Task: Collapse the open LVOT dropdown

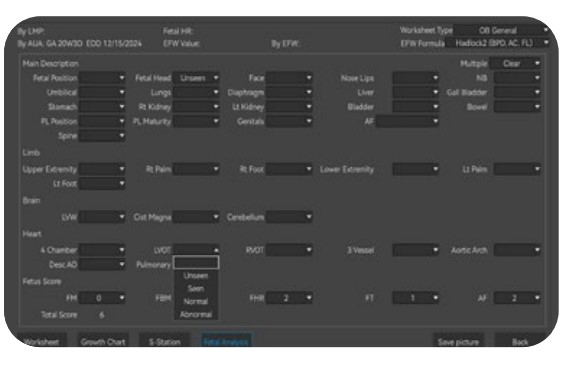Action: (x=196, y=250)
